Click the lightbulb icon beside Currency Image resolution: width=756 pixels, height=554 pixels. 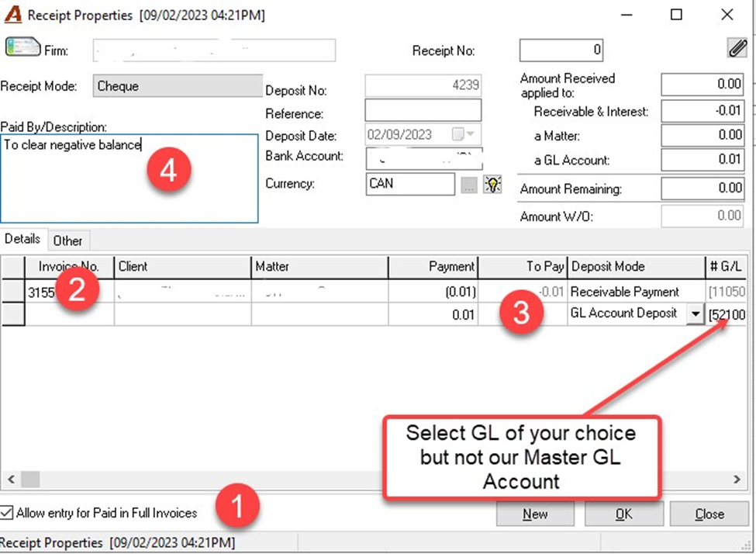coord(492,185)
